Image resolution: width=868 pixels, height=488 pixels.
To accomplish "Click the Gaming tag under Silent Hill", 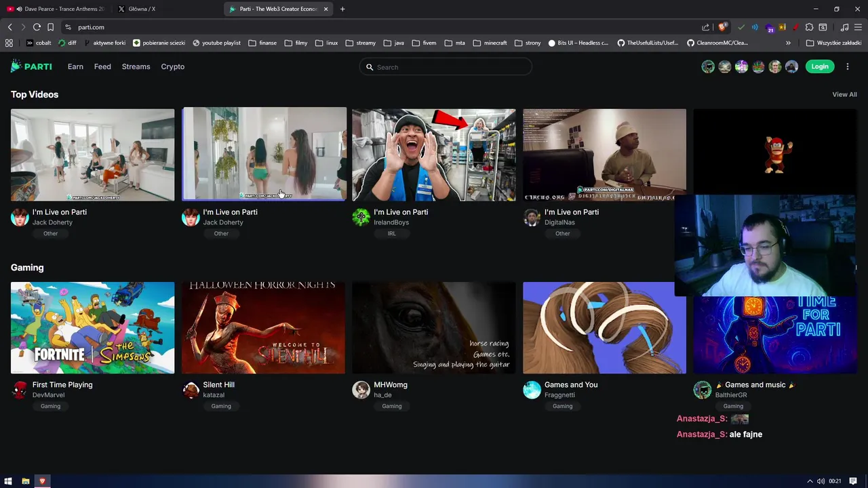I will pyautogui.click(x=221, y=406).
